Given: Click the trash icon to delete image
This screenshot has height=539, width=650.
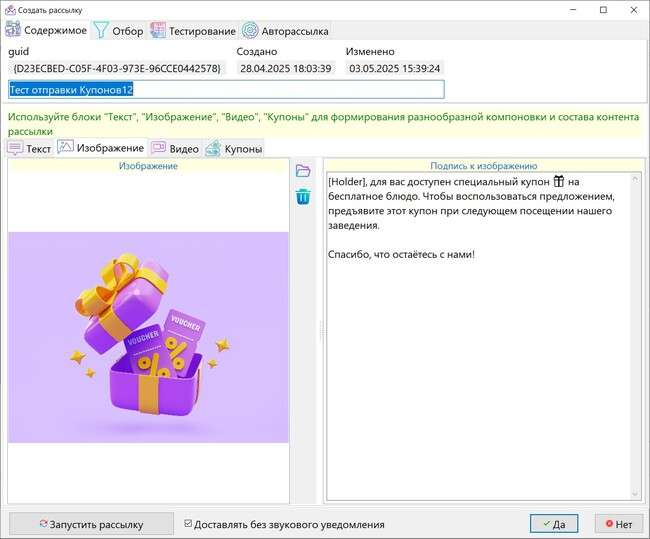Looking at the screenshot, I should [x=303, y=196].
